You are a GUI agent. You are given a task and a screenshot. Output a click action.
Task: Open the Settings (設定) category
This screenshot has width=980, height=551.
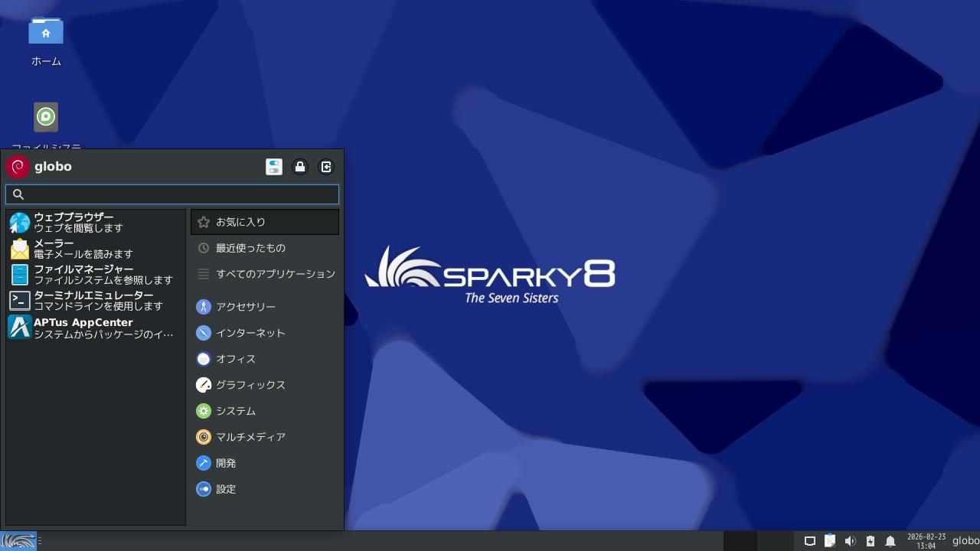point(265,489)
